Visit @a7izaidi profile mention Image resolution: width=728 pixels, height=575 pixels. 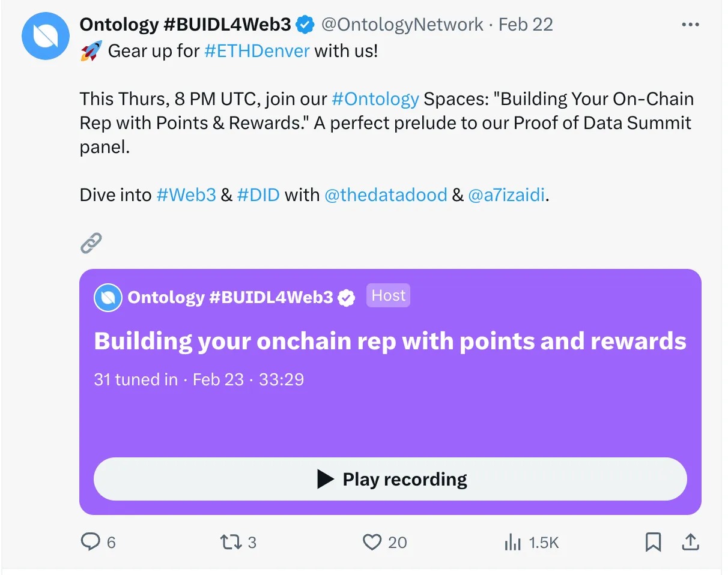click(x=507, y=194)
